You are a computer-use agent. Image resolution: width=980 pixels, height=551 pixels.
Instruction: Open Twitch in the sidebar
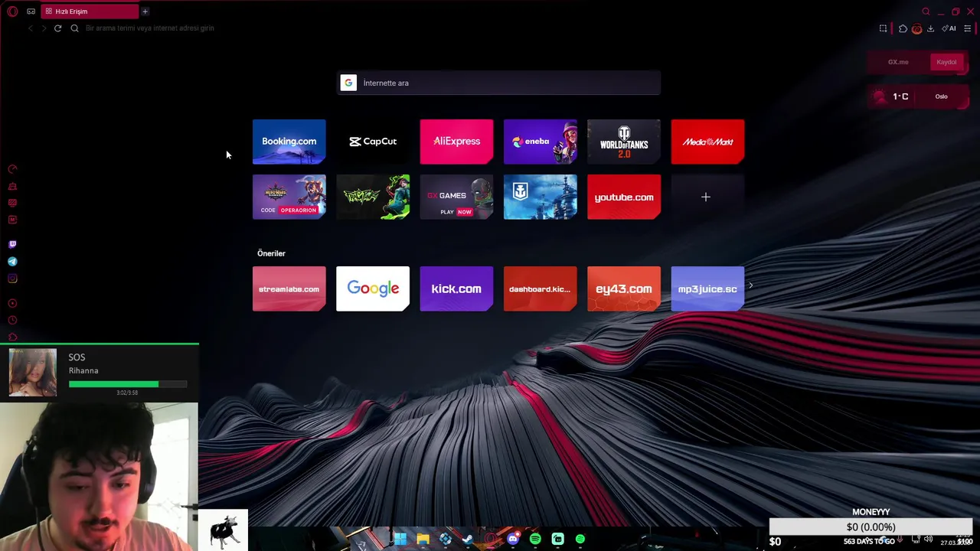pos(12,244)
